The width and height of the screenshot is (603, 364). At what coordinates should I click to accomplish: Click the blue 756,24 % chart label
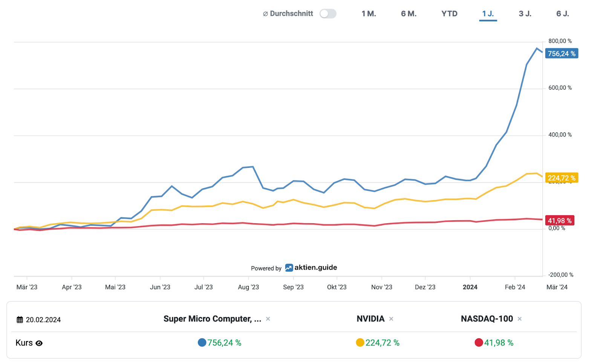562,53
